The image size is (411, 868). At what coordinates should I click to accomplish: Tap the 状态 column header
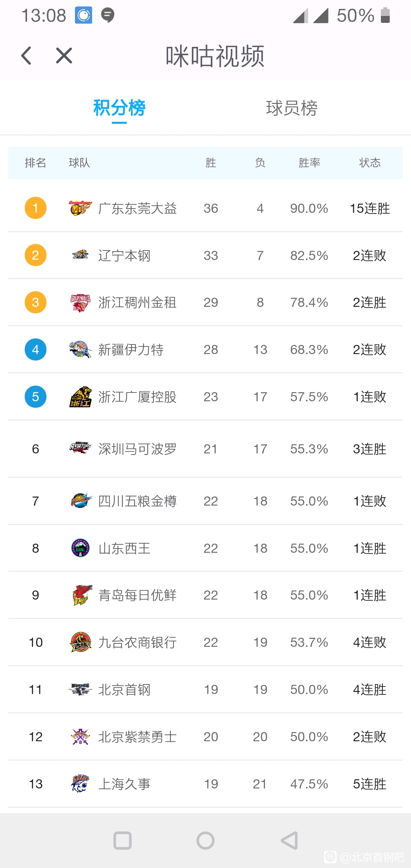370,163
